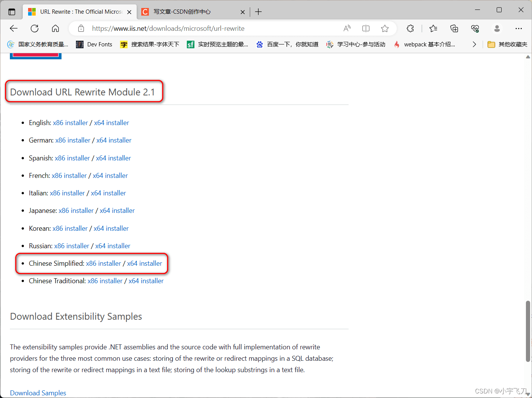This screenshot has height=398, width=532.
Task: Download Spanish x86 installer
Action: [73, 158]
